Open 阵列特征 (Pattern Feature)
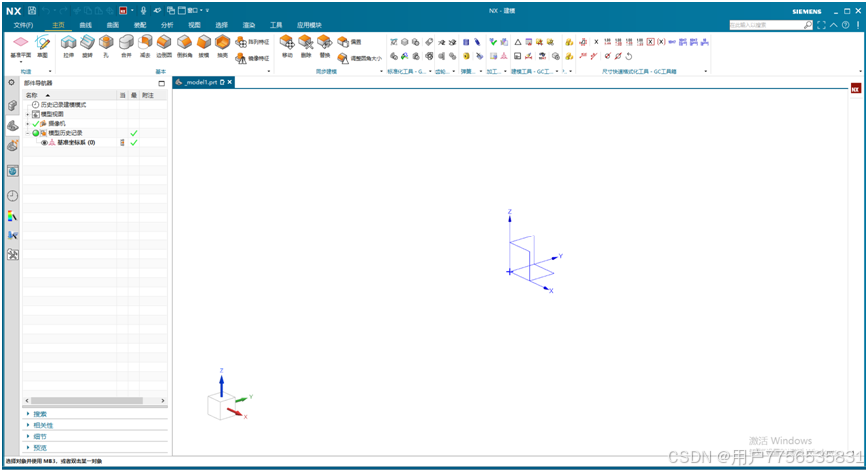The height and width of the screenshot is (472, 868). (252, 42)
